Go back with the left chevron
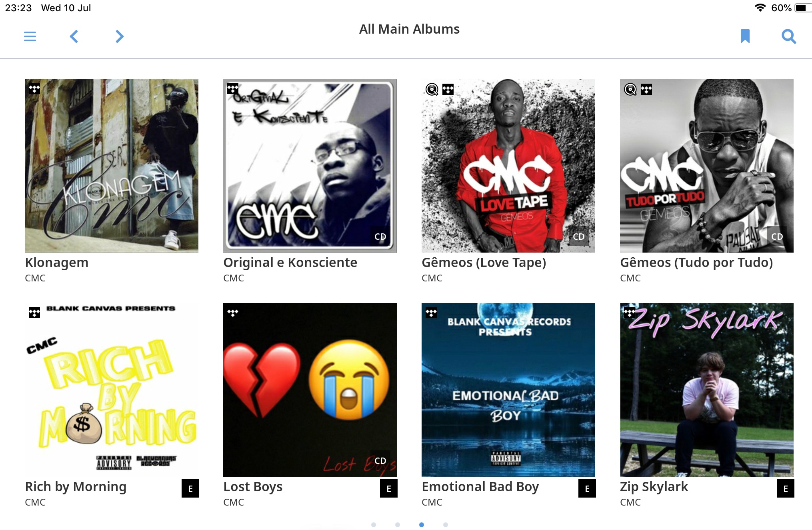812x530 pixels. pyautogui.click(x=74, y=36)
